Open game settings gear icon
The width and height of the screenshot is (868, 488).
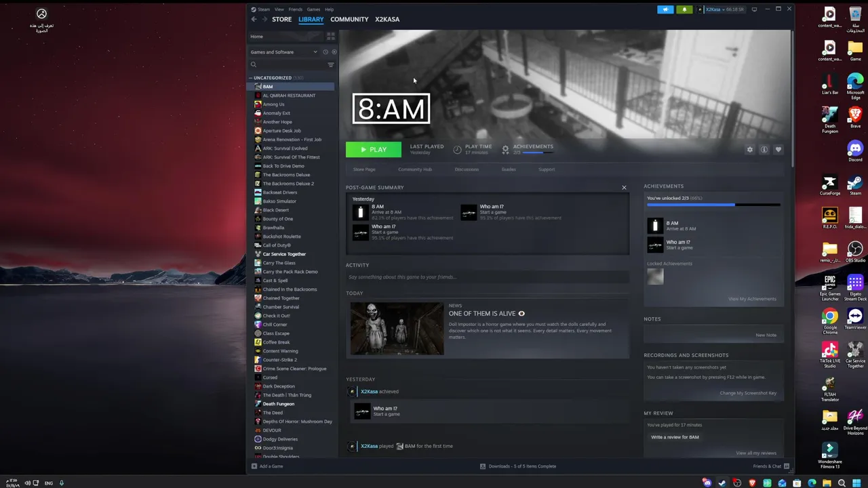pyautogui.click(x=749, y=150)
